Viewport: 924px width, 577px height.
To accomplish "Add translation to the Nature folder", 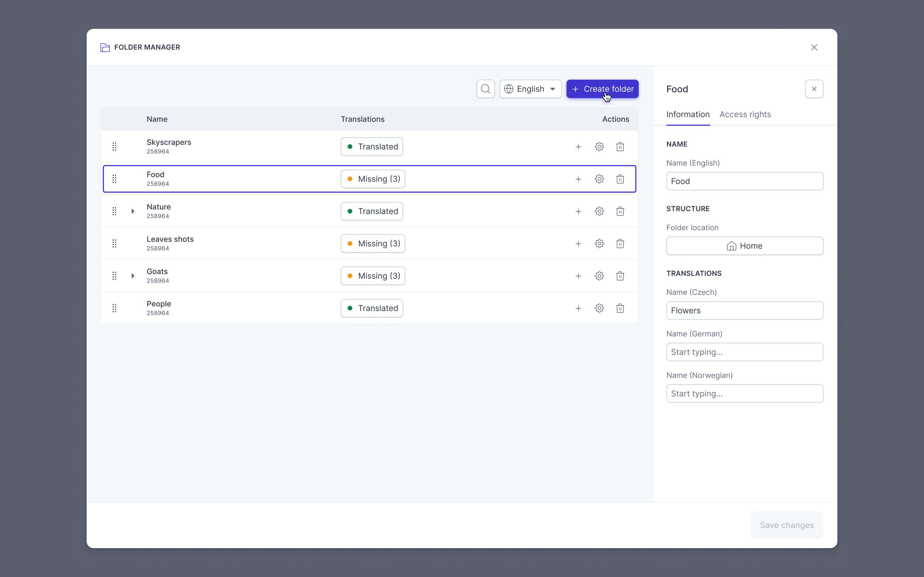I will 578,211.
